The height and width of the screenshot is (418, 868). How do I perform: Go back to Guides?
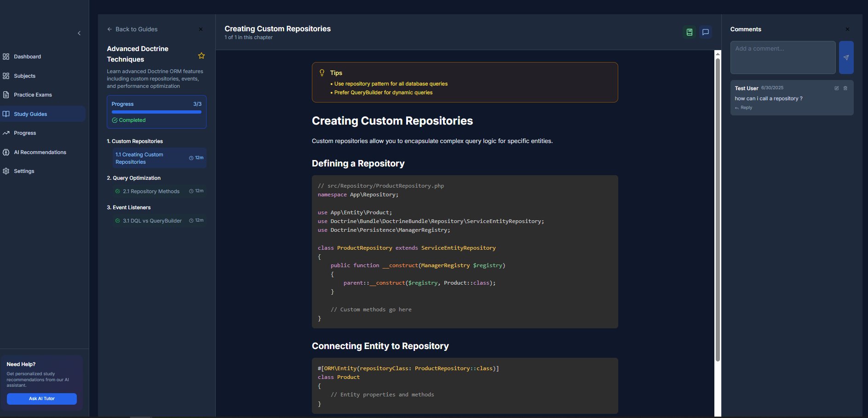tap(132, 29)
